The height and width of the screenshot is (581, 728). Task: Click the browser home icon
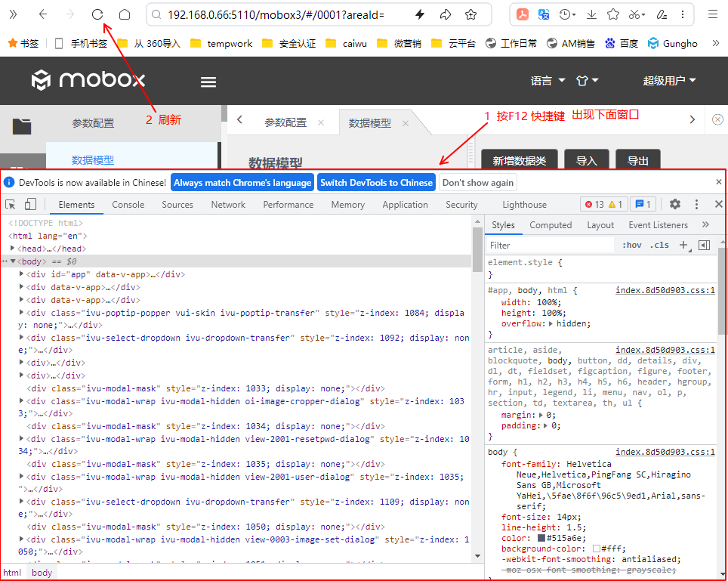coord(125,14)
